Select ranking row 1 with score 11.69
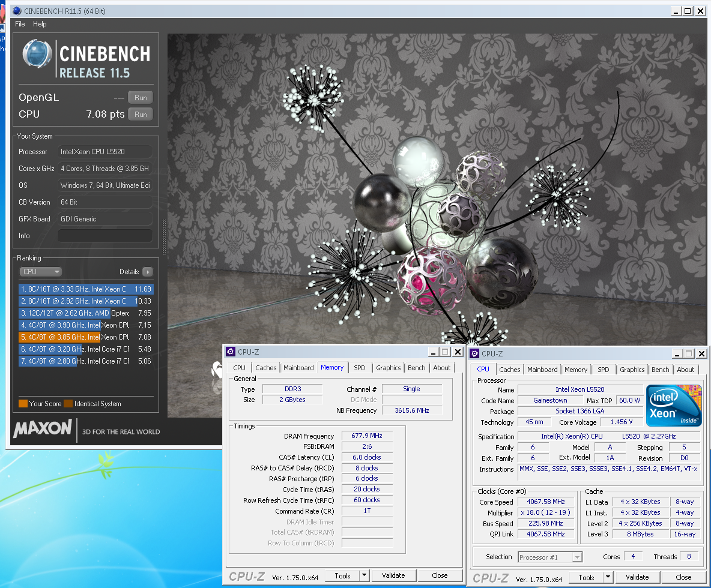 pyautogui.click(x=86, y=289)
